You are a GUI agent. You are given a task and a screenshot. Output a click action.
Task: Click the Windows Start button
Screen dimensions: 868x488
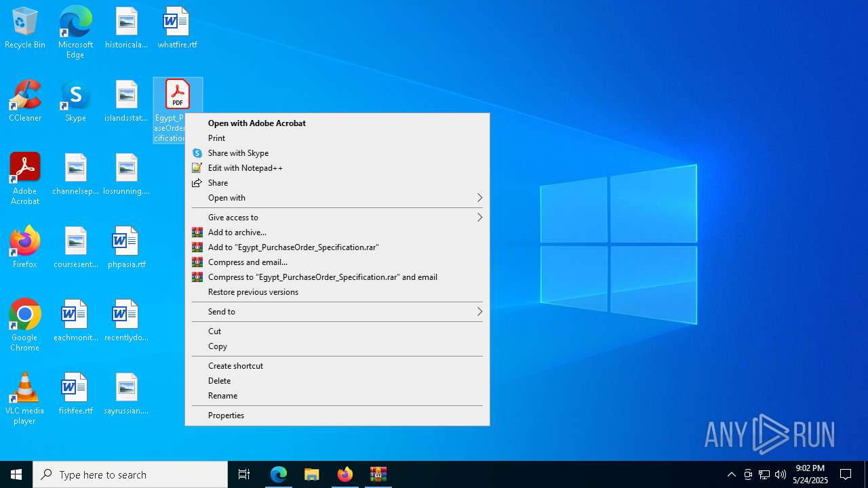click(x=16, y=474)
